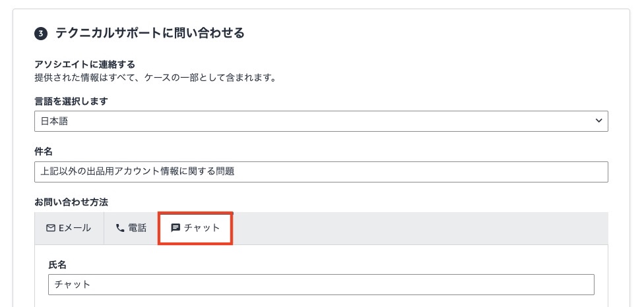Screen dimensions: 644x307
Task: Click the phone handset icon beside 電話
Action: click(x=120, y=228)
